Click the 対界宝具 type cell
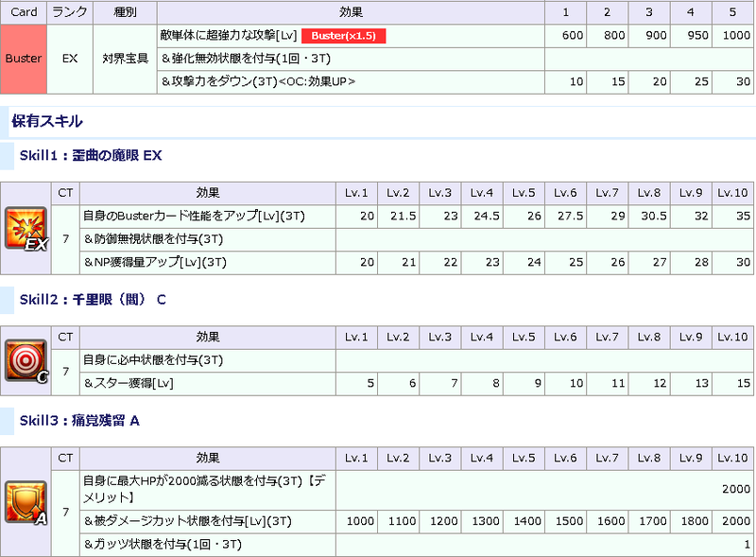The image size is (756, 557). (125, 59)
